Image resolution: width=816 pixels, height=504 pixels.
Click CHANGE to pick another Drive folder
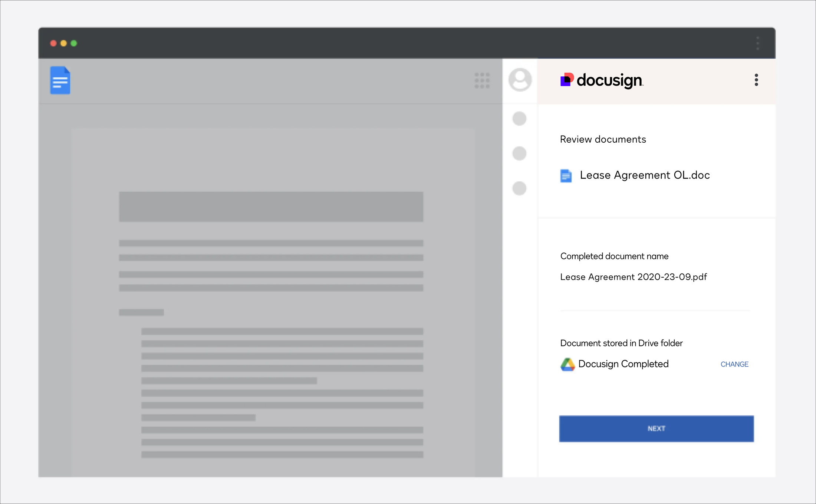[734, 364]
